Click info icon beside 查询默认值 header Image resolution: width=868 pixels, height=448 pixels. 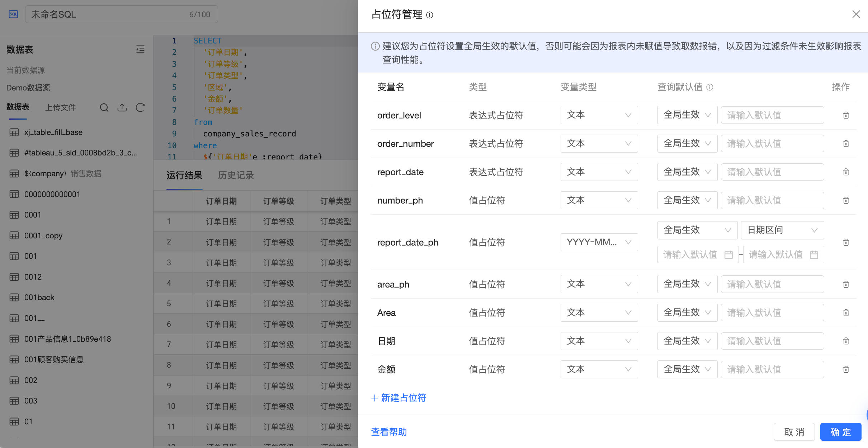(710, 87)
